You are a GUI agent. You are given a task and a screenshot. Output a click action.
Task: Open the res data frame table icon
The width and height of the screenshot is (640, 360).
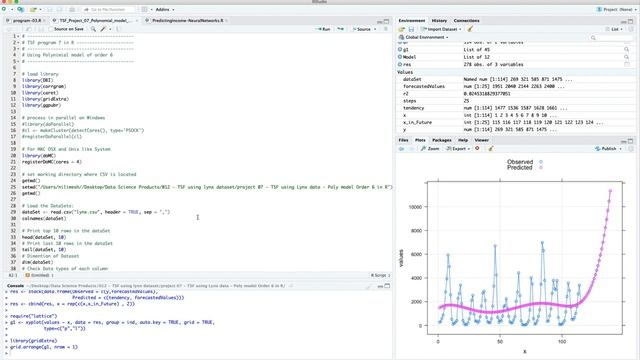pos(627,64)
